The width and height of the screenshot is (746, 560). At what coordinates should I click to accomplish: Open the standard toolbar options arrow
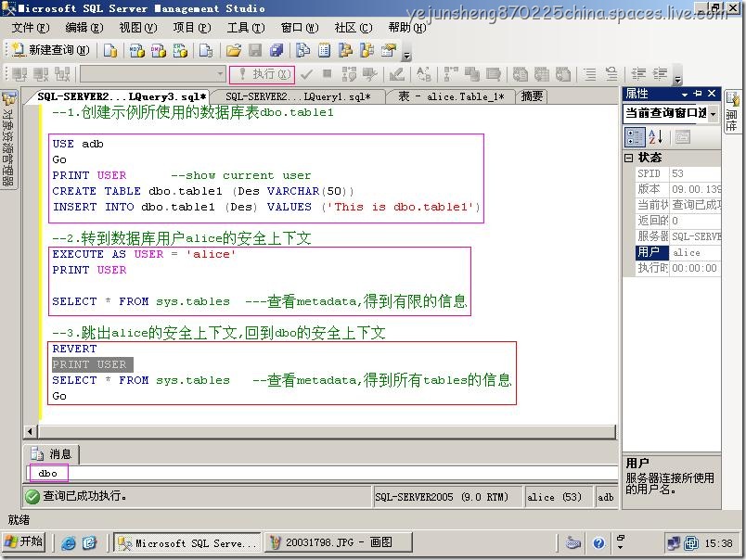406,55
